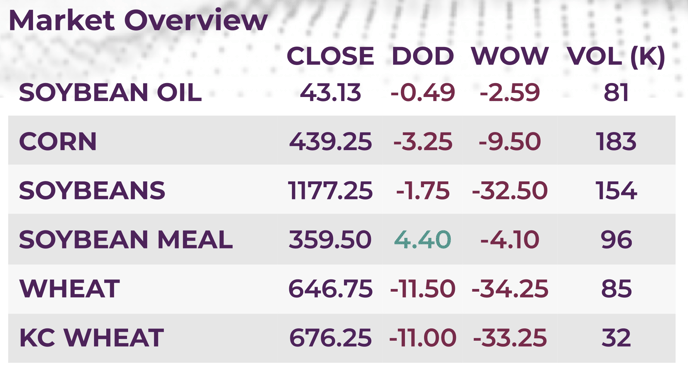Click the SOYBEAN OIL row label
Screen dimensions: 688x373
tap(110, 93)
